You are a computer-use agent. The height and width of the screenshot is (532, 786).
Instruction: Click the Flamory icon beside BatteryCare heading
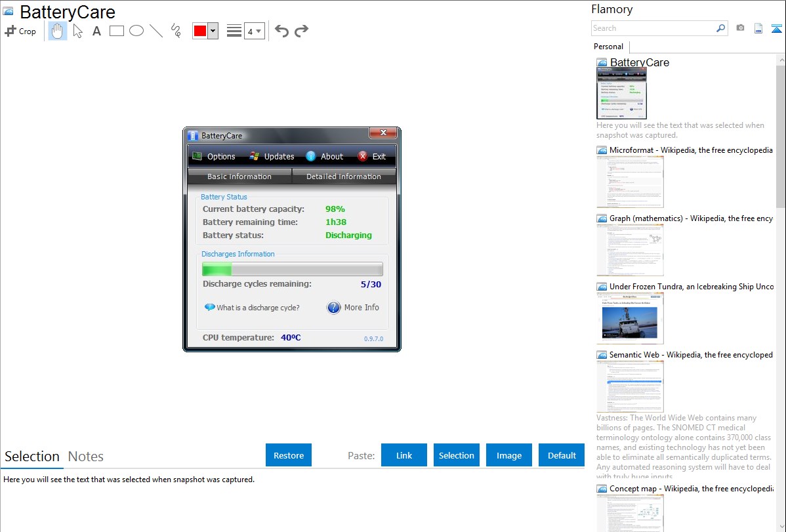[x=9, y=11]
